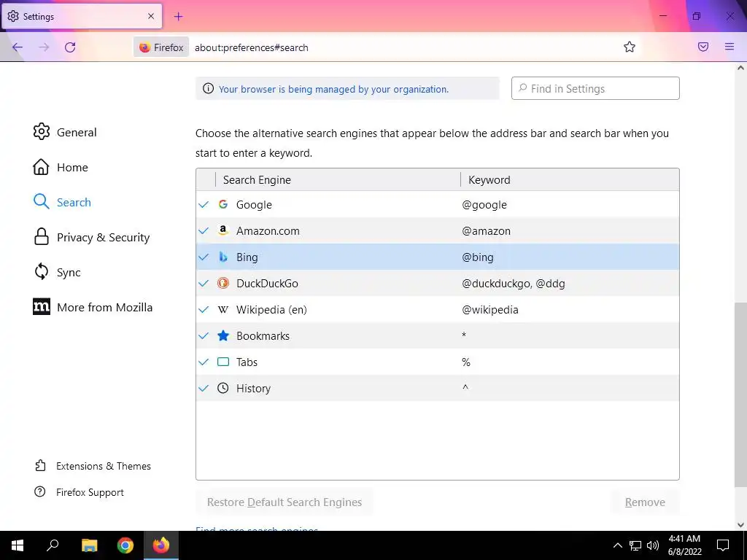
Task: Click the Bookmarks star icon in list
Action: 223,335
